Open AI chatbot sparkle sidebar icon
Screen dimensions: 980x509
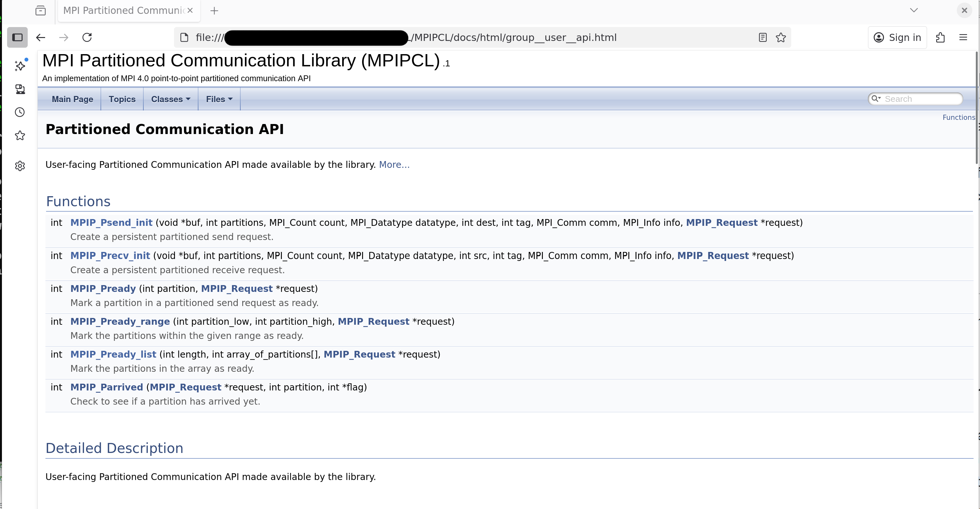[20, 65]
